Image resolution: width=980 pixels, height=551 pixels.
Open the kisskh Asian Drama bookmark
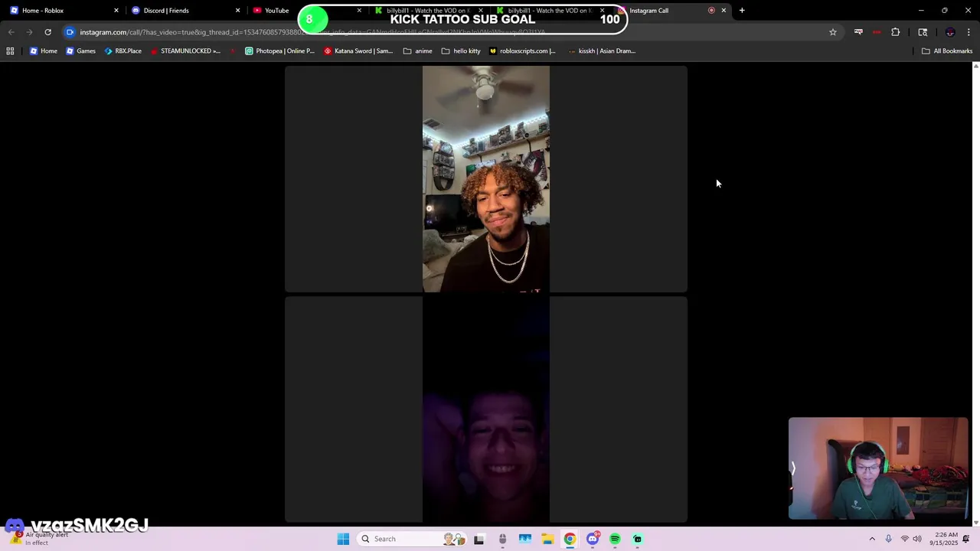click(x=603, y=51)
